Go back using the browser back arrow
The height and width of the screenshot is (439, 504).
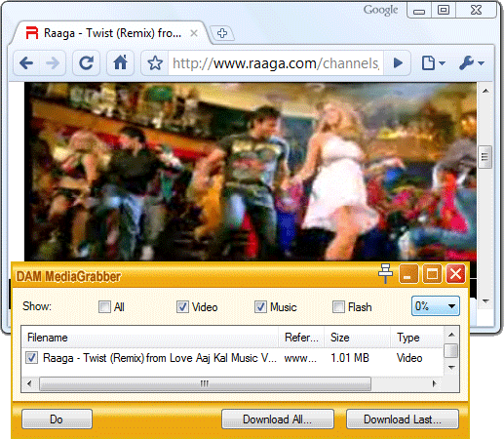coord(26,62)
